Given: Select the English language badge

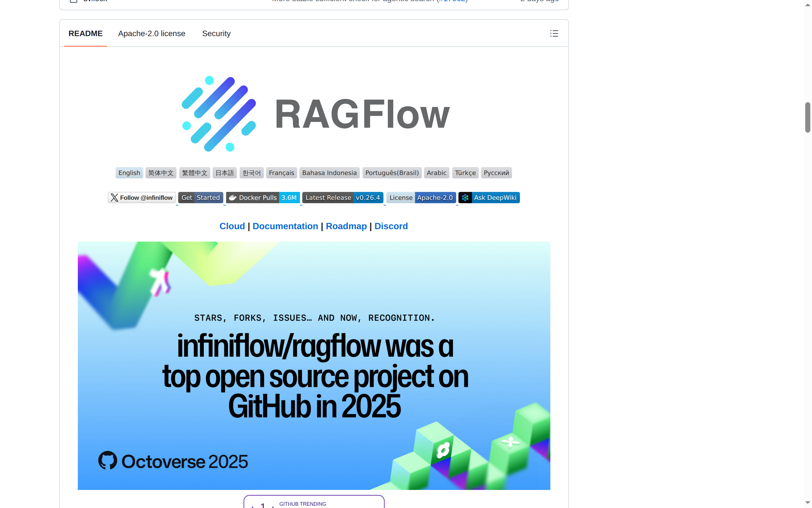Looking at the screenshot, I should 129,173.
